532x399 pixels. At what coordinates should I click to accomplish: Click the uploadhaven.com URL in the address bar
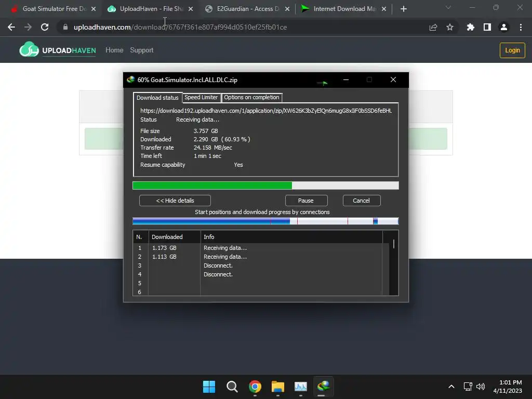[x=180, y=27]
